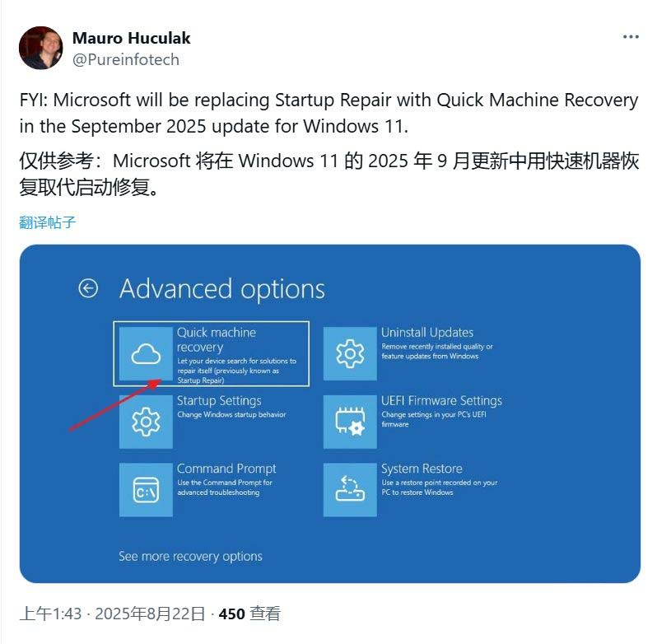The height and width of the screenshot is (644, 657).
Task: Select See more recovery options
Action: tap(190, 556)
